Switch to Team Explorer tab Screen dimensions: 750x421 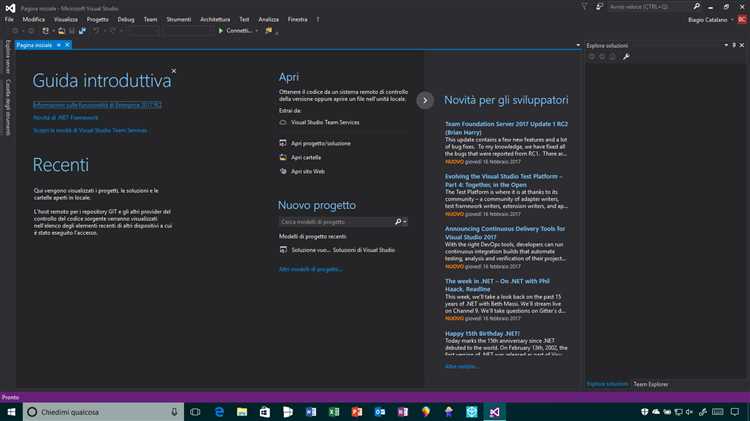click(x=651, y=384)
